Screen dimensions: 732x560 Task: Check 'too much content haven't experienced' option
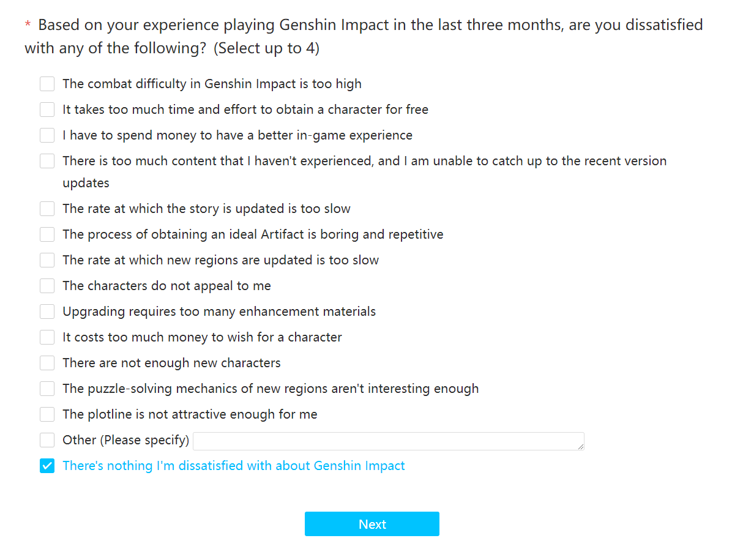47,161
